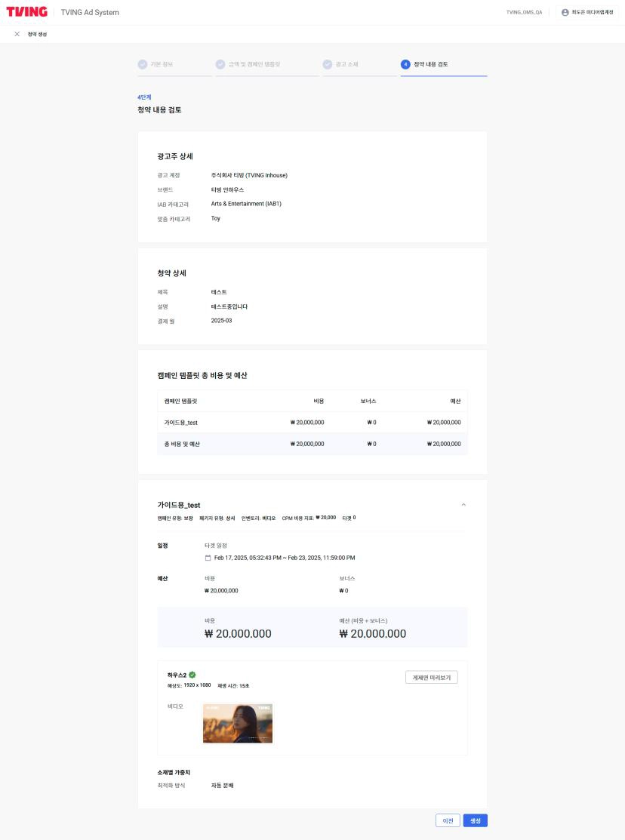Image resolution: width=625 pixels, height=840 pixels.
Task: Click the step 4 number badge
Action: 405,64
